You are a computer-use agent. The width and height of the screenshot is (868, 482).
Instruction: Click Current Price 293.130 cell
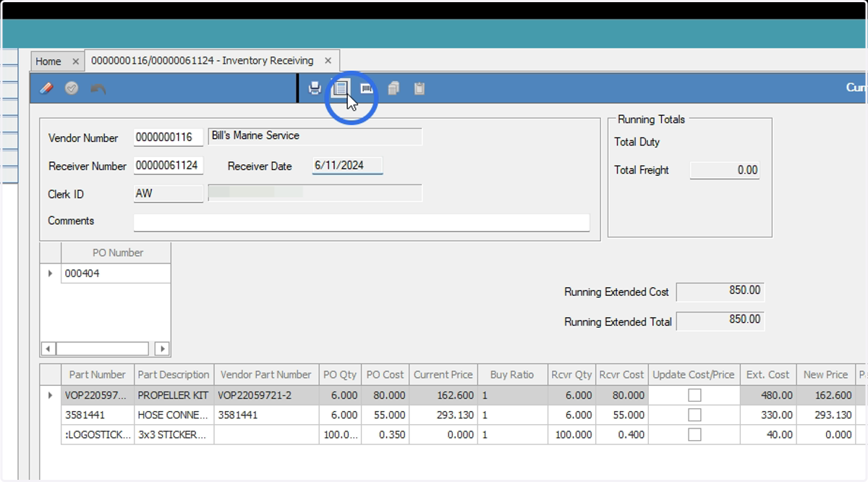[443, 415]
